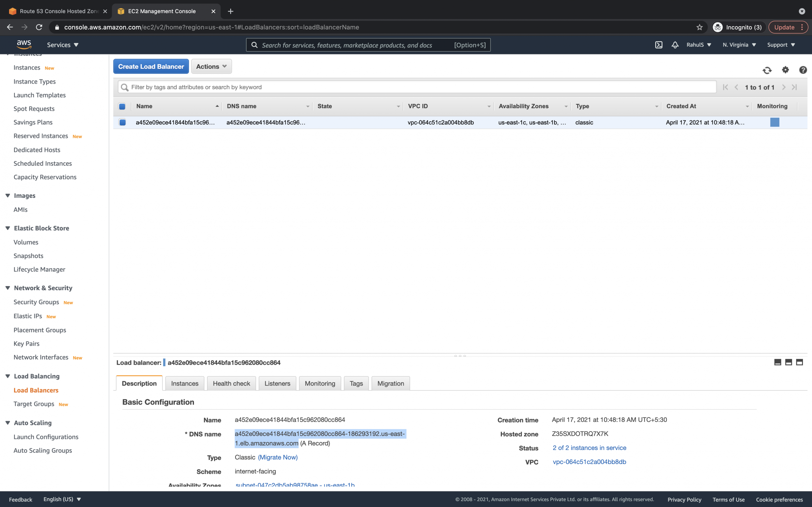
Task: Refresh the load balancers list
Action: tap(768, 70)
